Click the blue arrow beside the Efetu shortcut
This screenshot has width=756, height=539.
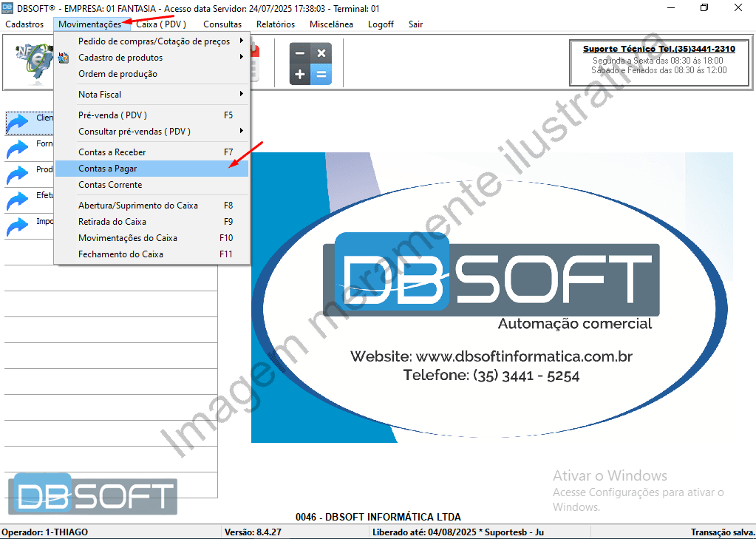coord(18,200)
